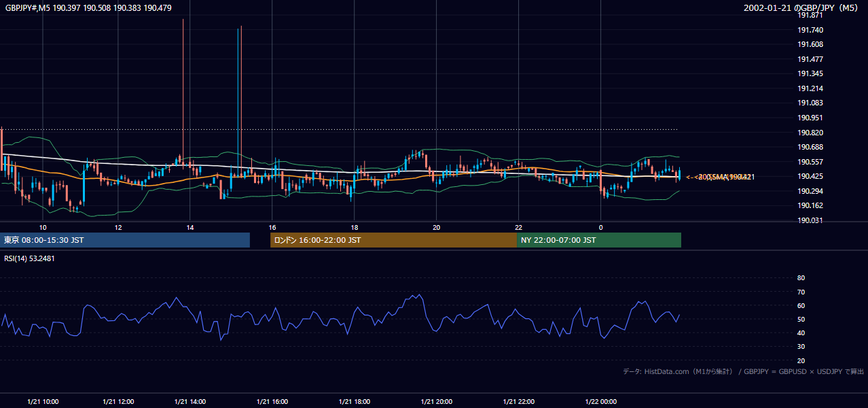Click hour 18 on the upper time axis
Viewport: 868px width, 408px height.
355,227
